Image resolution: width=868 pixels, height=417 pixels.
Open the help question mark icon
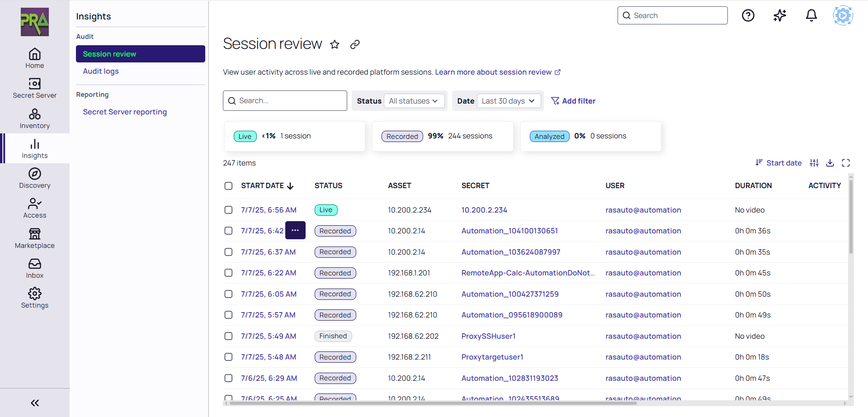[x=748, y=16]
